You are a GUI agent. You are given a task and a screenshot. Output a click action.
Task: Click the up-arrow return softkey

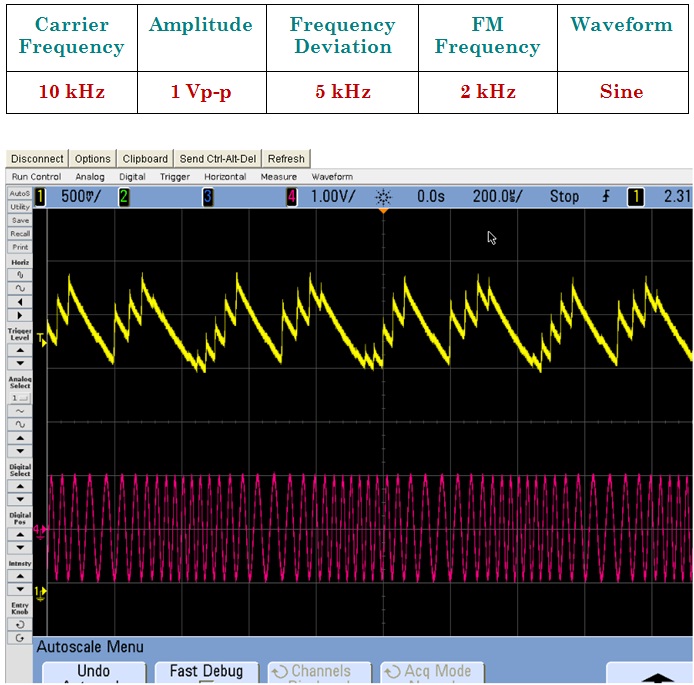point(651,673)
